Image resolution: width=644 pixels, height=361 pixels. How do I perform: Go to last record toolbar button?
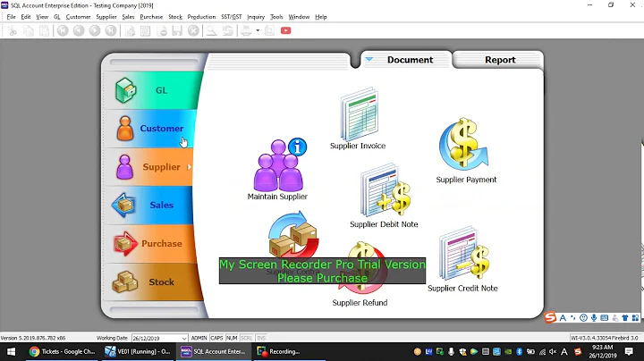point(111,30)
